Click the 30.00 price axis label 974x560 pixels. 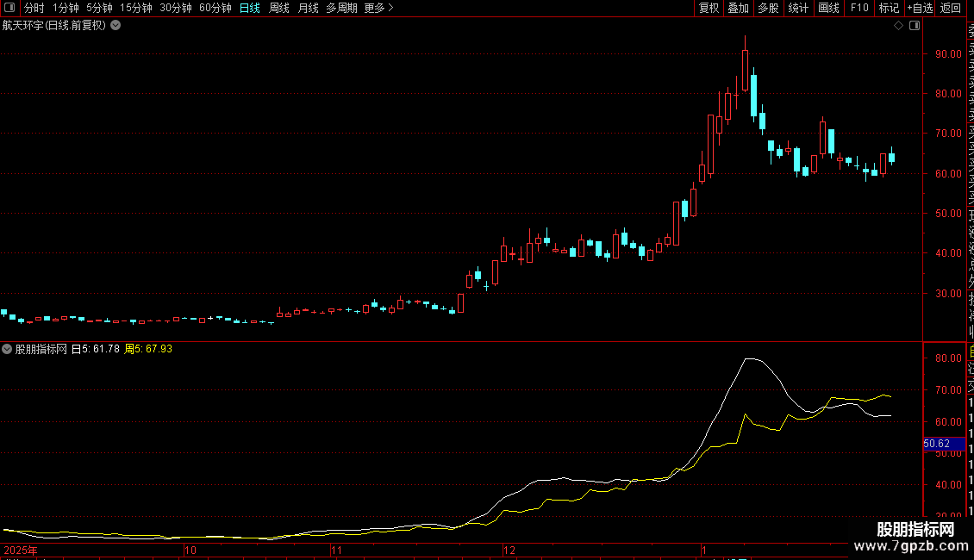tap(948, 294)
